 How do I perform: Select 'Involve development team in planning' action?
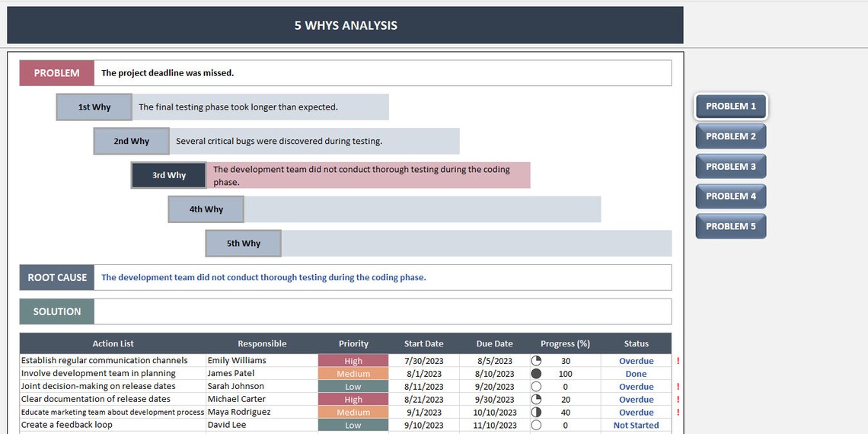click(113, 374)
